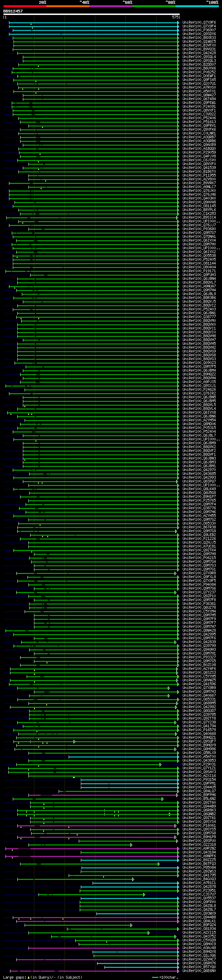Click label UniRef100_A3QRB6
The image size is (222, 980).
199,141
